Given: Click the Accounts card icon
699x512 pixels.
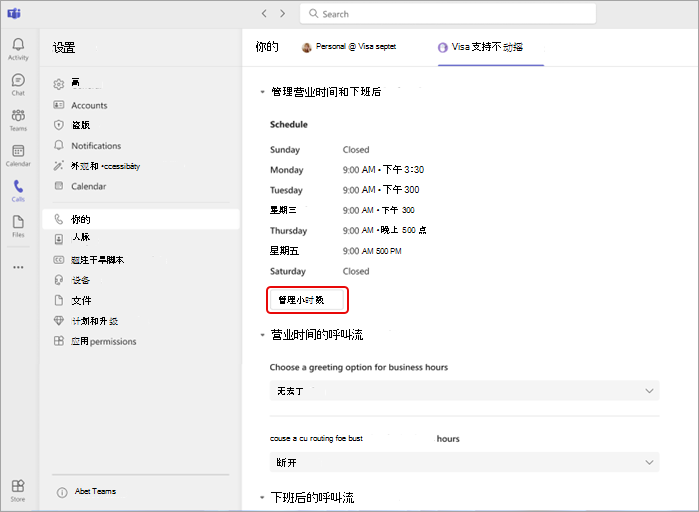Looking at the screenshot, I should (x=59, y=105).
